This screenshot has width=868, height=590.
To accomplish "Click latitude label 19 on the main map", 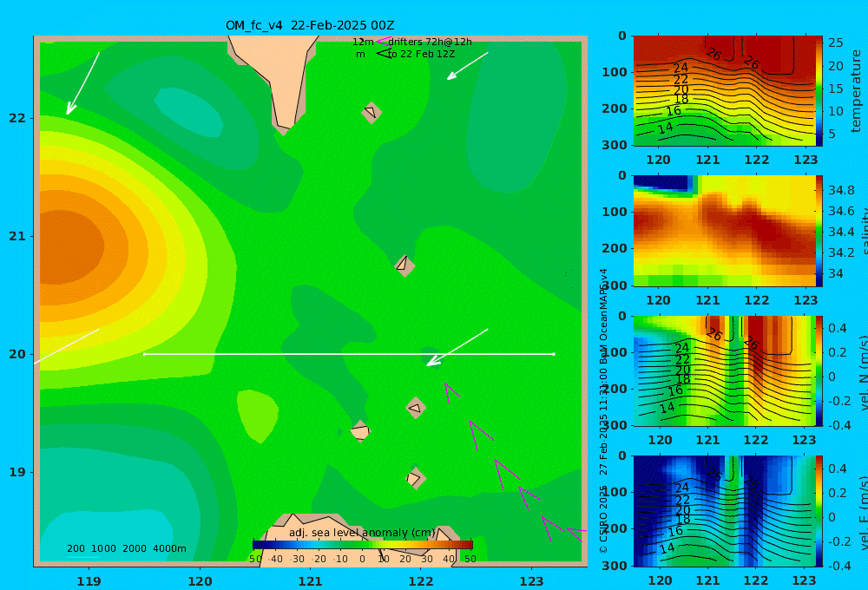I will [16, 472].
